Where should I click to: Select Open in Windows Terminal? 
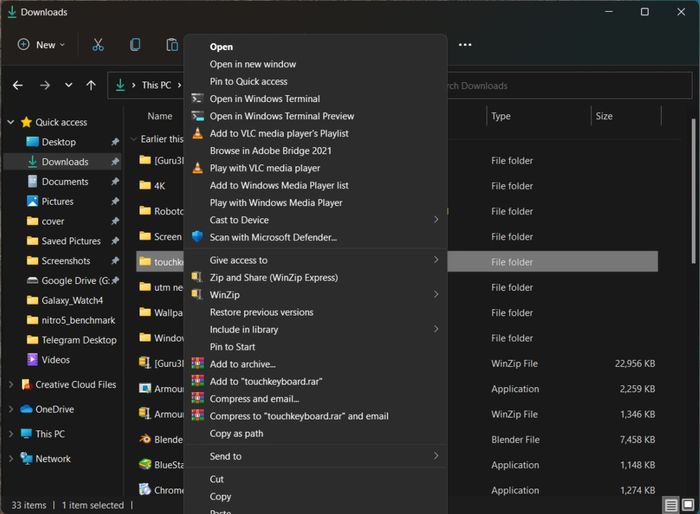coord(316,99)
